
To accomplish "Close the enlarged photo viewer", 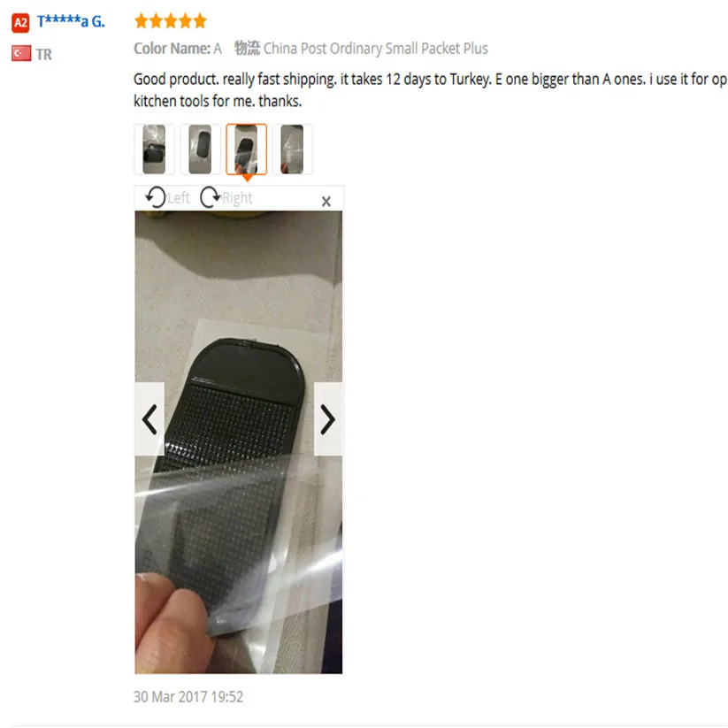I will 326,201.
